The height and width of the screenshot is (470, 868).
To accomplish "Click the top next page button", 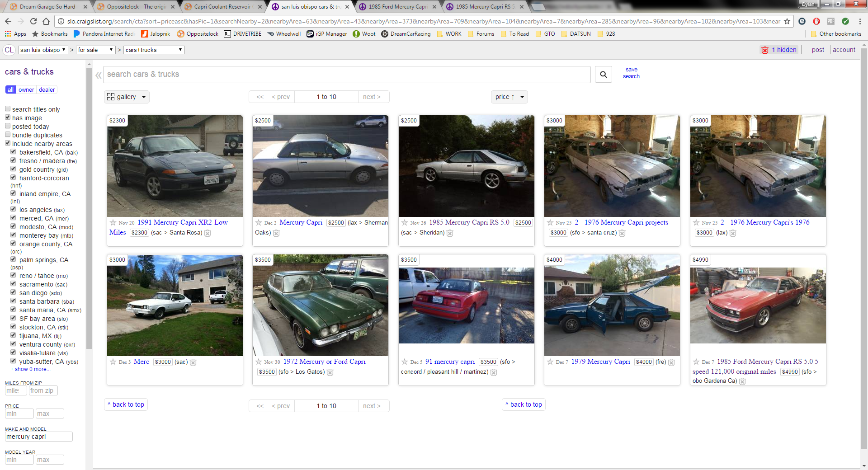I will 372,97.
